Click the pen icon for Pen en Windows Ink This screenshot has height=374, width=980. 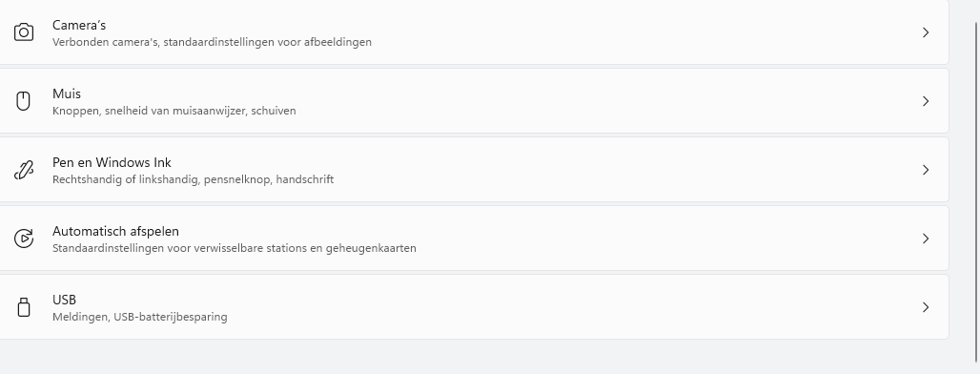(x=24, y=170)
